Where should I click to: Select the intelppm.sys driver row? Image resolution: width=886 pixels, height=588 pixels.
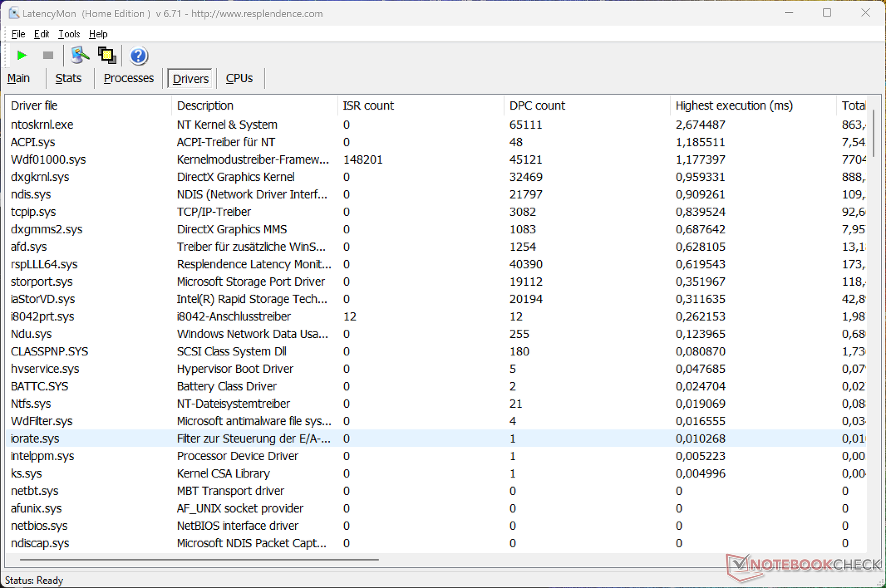(x=436, y=456)
